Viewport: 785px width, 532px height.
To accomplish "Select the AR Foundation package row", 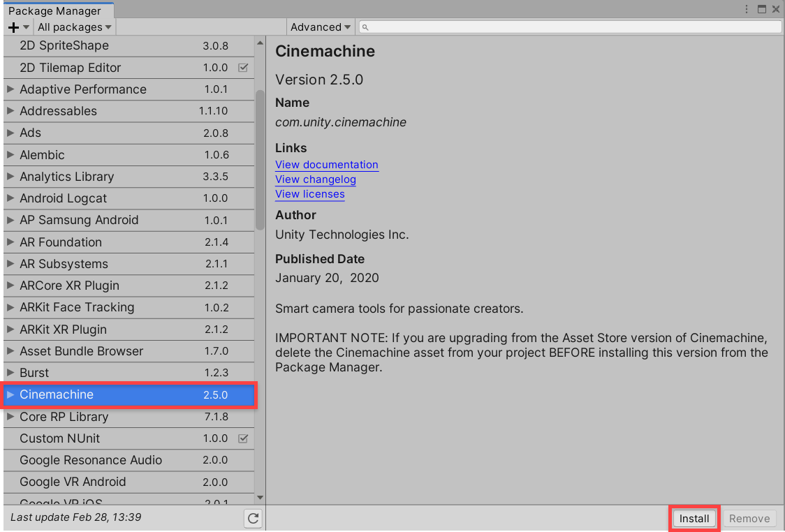I will coord(129,242).
